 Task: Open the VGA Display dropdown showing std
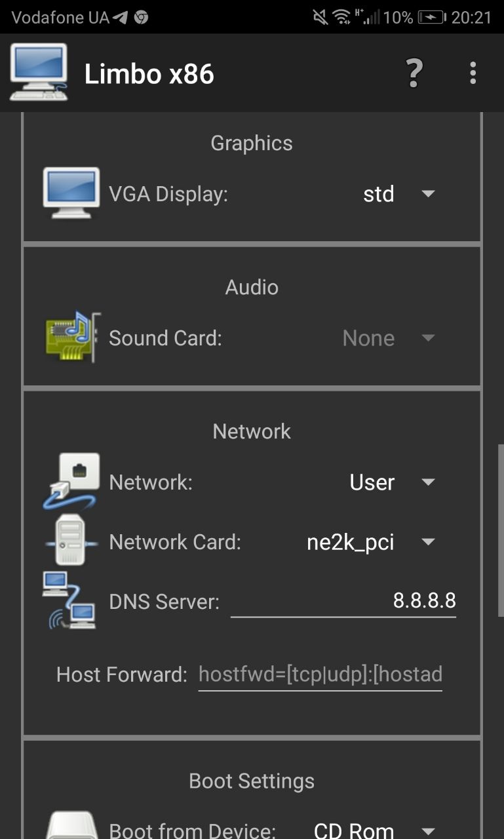pyautogui.click(x=399, y=193)
